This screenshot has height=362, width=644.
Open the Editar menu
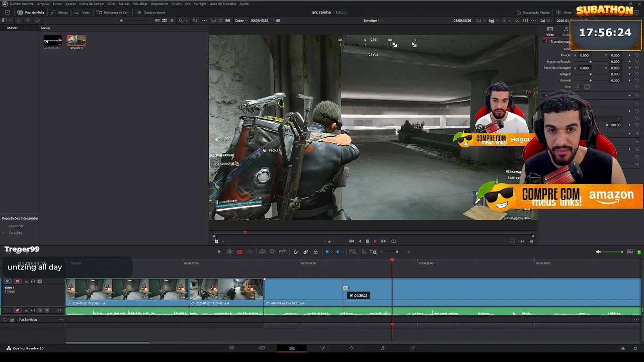[x=57, y=4]
